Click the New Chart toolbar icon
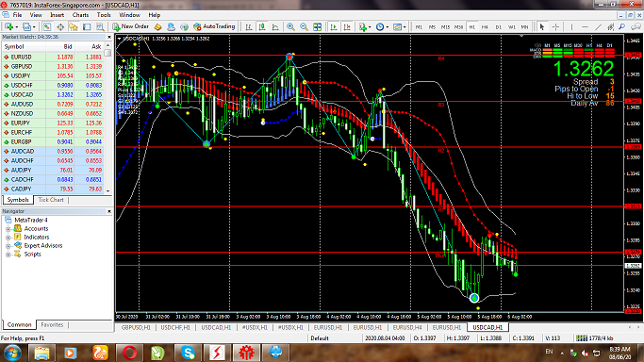This screenshot has width=644, height=362. pyautogui.click(x=8, y=26)
